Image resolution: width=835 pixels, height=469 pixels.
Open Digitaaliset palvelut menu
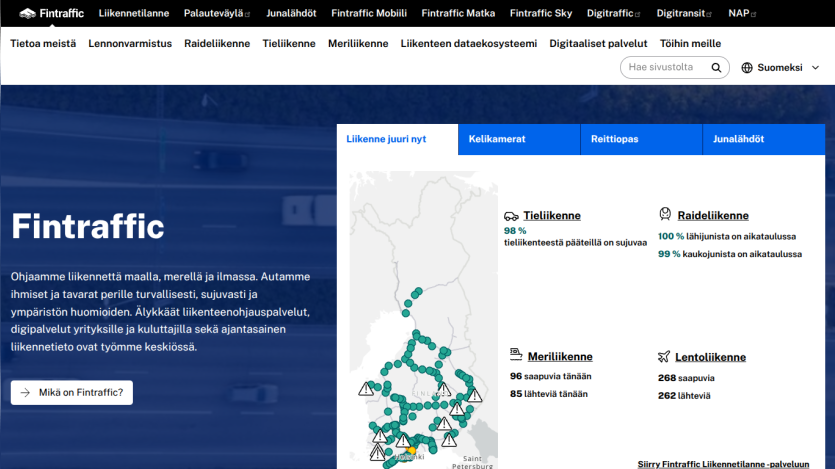tap(598, 44)
